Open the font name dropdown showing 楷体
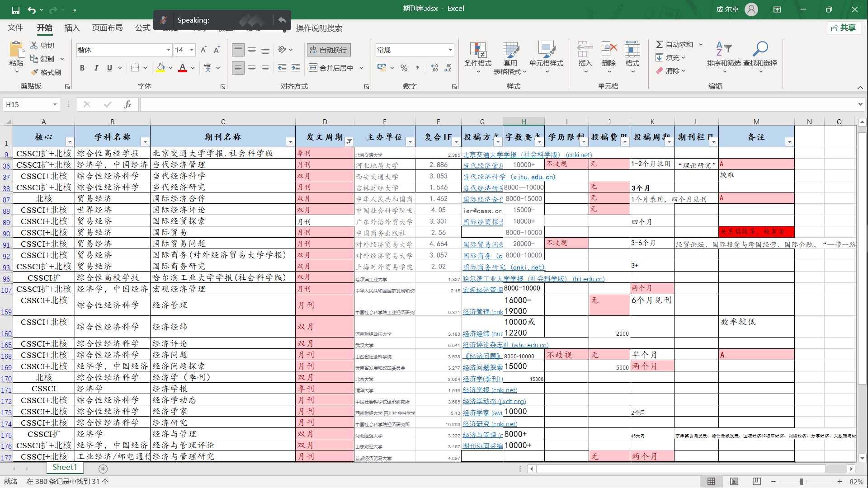The width and height of the screenshot is (868, 488). tap(169, 50)
